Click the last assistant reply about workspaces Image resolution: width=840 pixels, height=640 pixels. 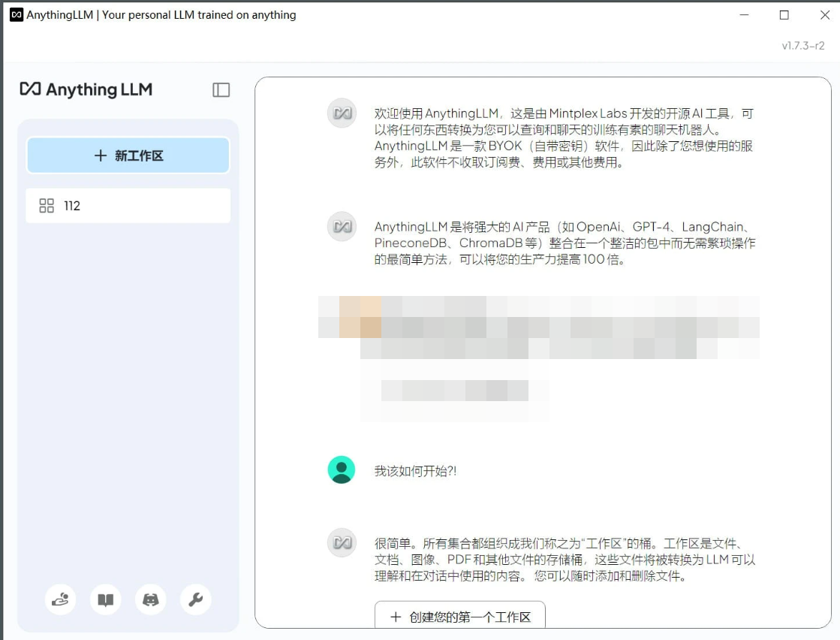pyautogui.click(x=563, y=559)
